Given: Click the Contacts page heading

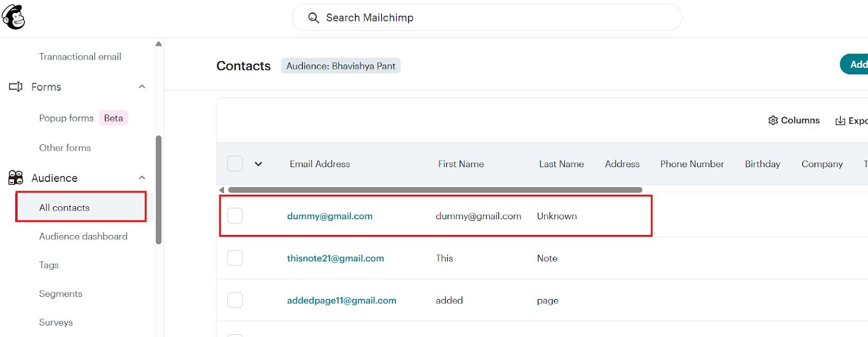Looking at the screenshot, I should coord(244,66).
